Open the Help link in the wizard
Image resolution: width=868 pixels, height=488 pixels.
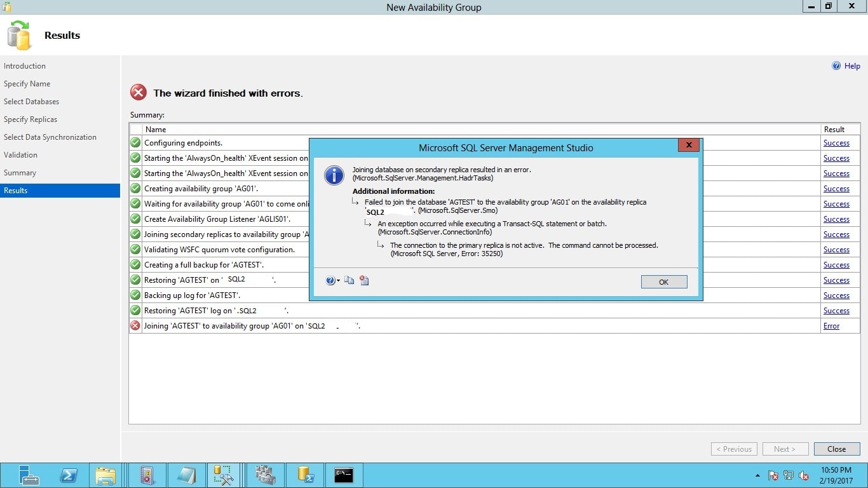pos(852,66)
